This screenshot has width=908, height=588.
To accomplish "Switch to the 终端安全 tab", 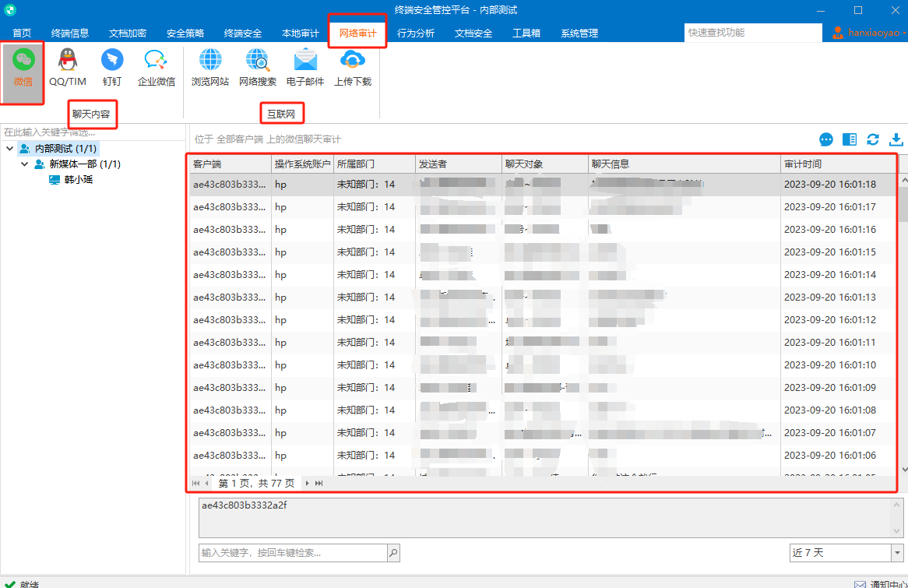I will [243, 33].
